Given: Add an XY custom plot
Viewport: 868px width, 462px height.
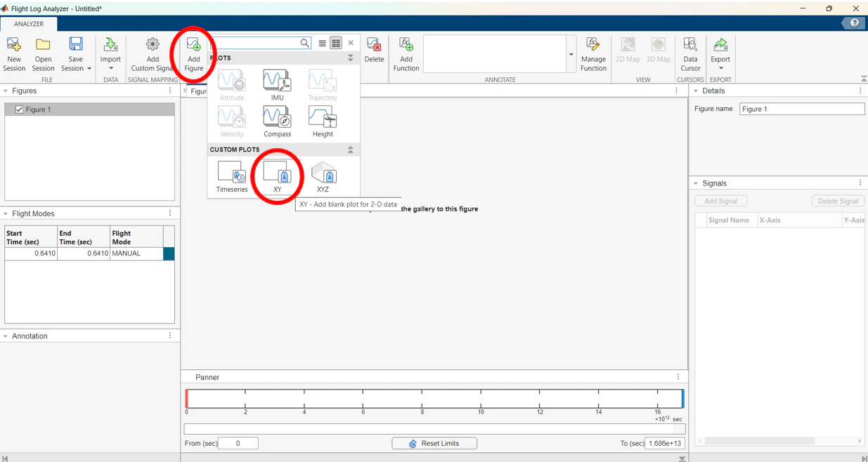Looking at the screenshot, I should coord(277,177).
